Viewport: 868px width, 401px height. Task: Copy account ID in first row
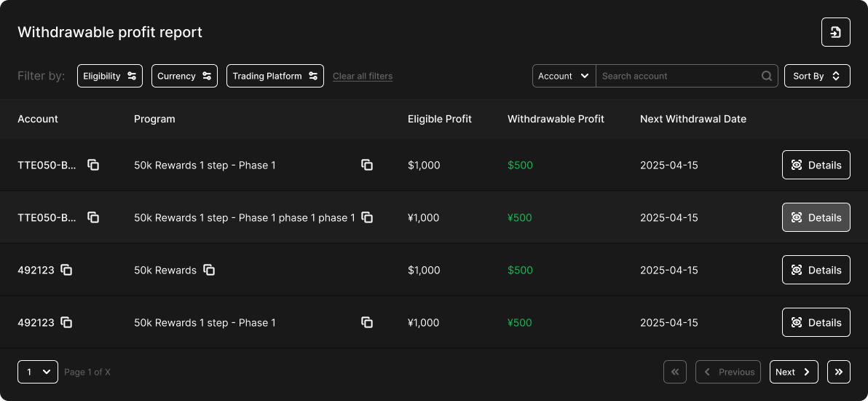(93, 165)
